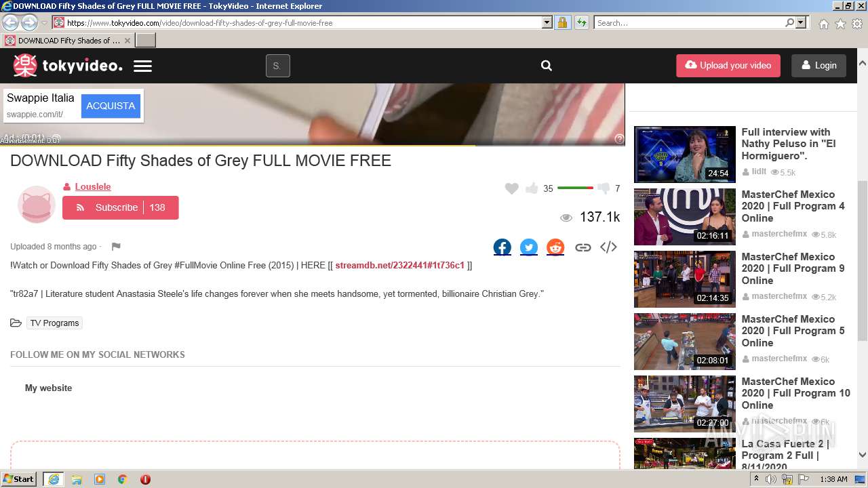This screenshot has height=488, width=868.
Task: Open Chrome taskbar icon
Action: pyautogui.click(x=123, y=479)
